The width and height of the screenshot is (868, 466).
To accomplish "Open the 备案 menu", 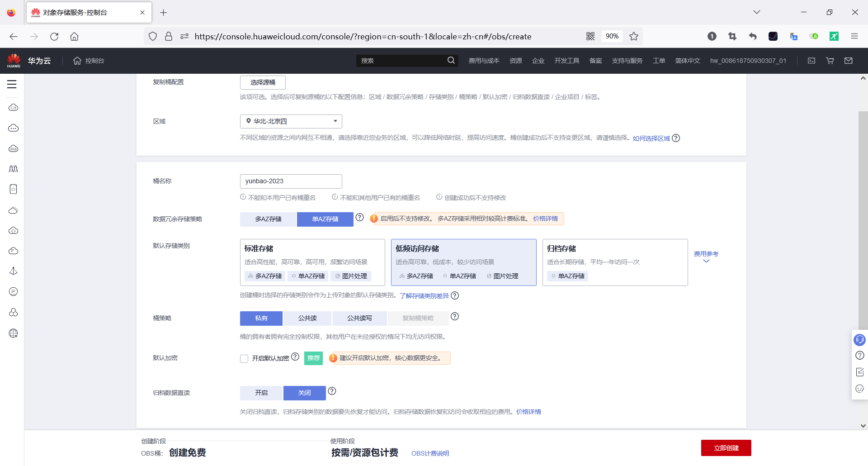I will tap(595, 61).
